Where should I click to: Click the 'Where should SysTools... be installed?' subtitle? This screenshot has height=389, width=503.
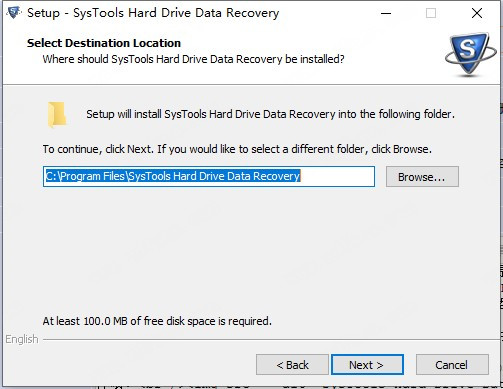pyautogui.click(x=193, y=59)
